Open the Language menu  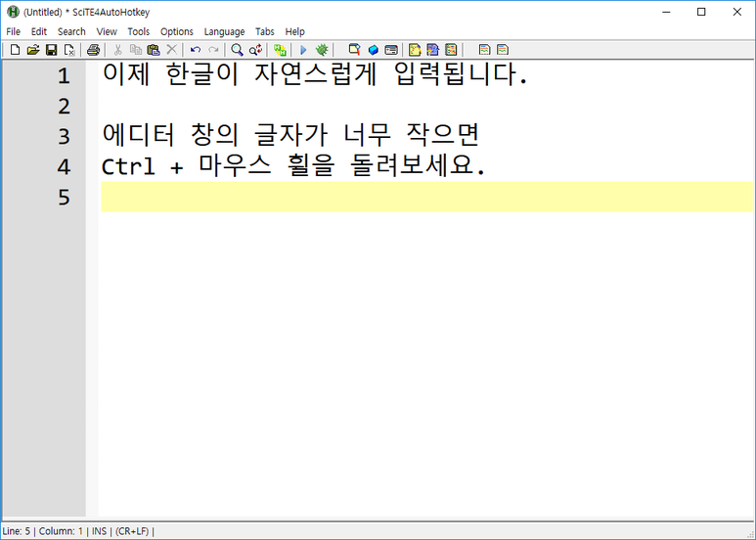pos(224,32)
